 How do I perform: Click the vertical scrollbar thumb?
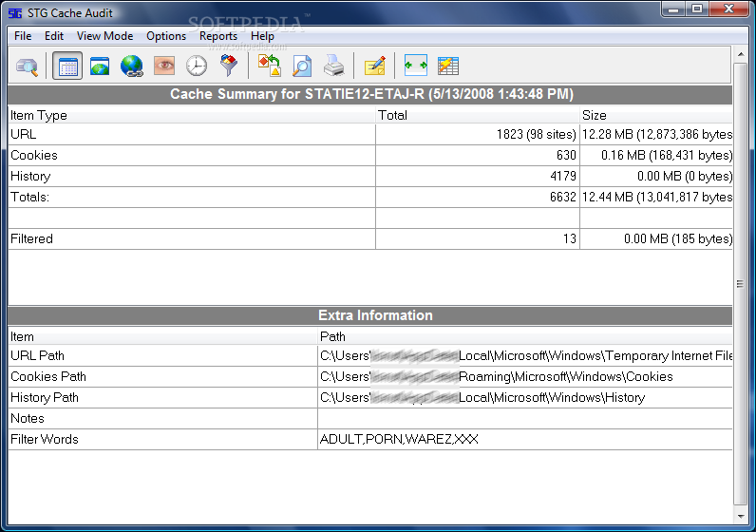pos(740,284)
